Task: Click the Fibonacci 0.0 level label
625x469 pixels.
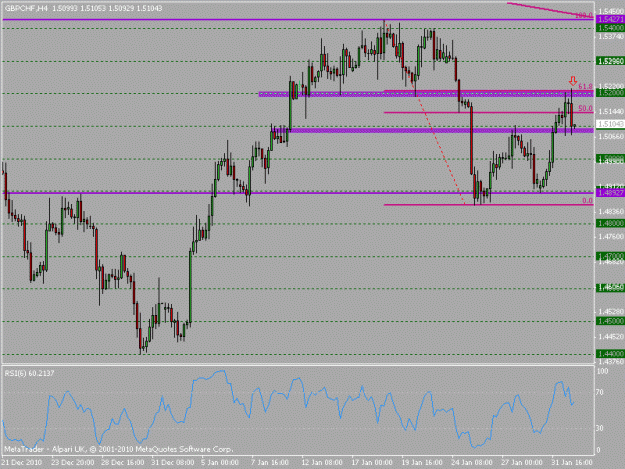Action: (587, 201)
